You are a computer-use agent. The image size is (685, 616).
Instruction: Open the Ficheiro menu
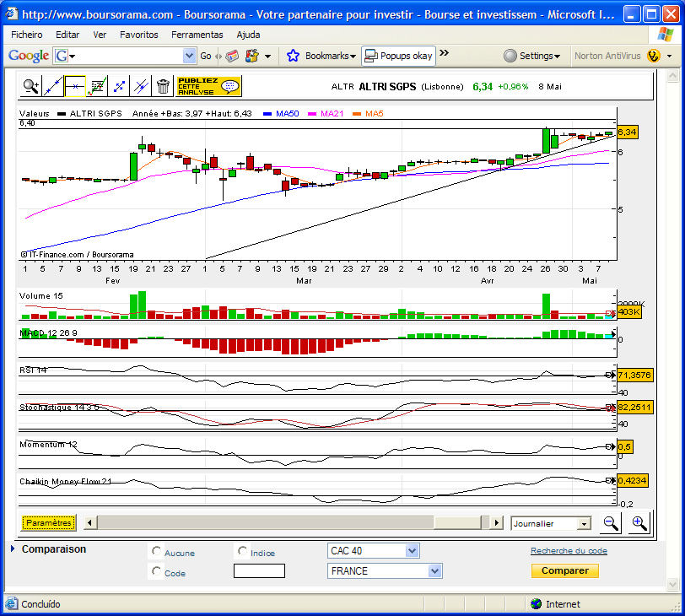27,35
